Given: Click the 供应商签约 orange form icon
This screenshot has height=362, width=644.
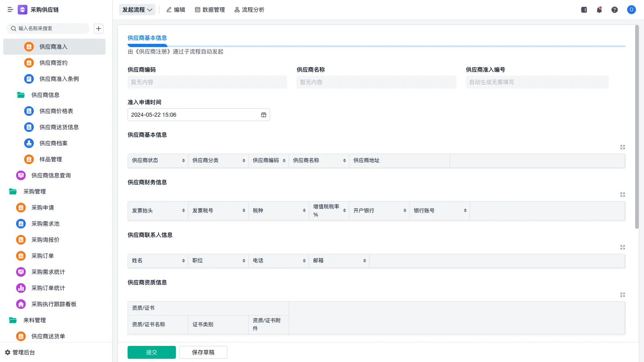Looking at the screenshot, I should point(29,63).
